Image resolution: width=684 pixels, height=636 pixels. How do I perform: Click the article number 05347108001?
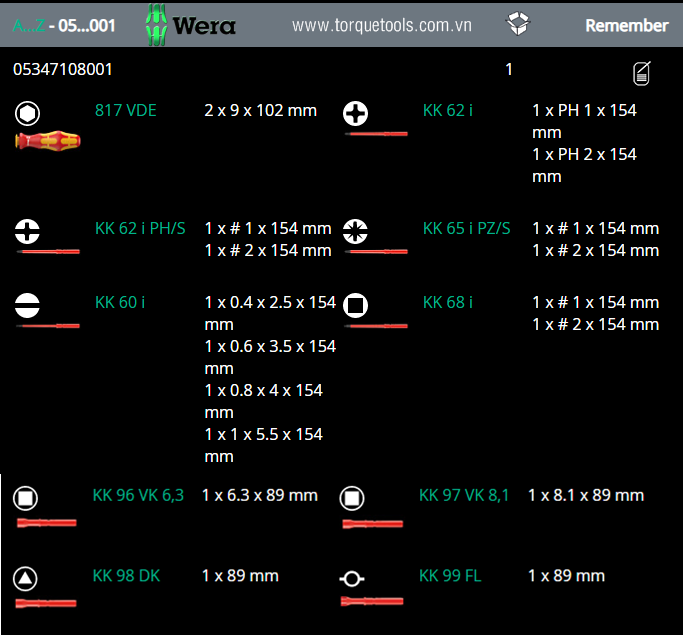(62, 70)
